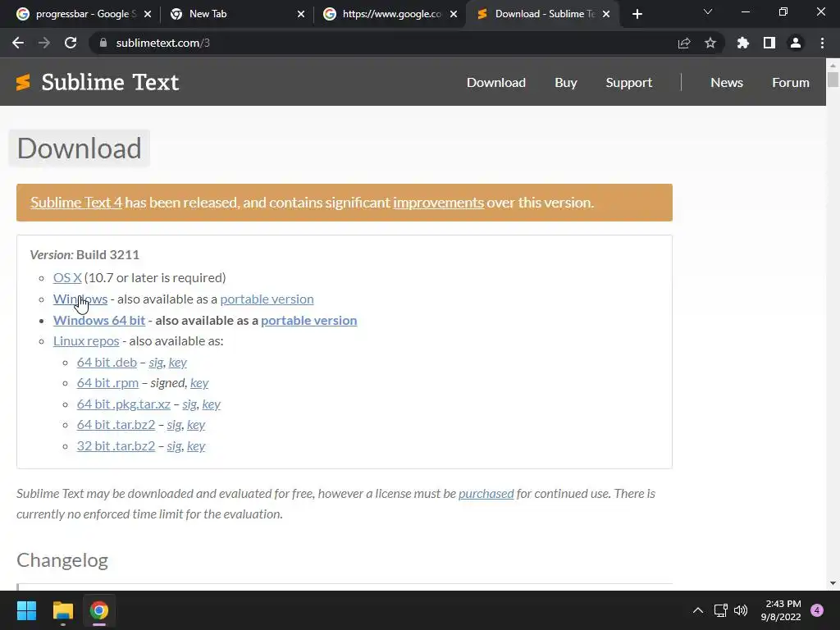The image size is (840, 630).
Task: Click the share page icon in address bar
Action: (684, 43)
